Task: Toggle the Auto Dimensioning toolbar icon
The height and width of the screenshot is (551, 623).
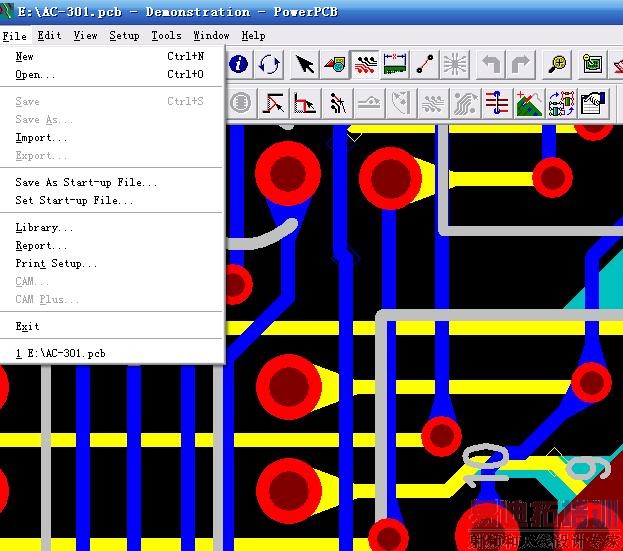Action: point(395,65)
